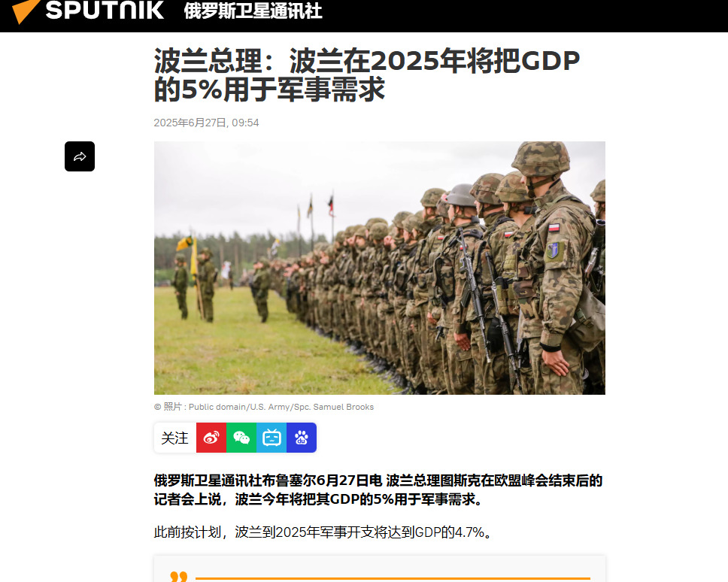
Task: Open the SPUTNIK wordmark homepage link
Action: 105,10
